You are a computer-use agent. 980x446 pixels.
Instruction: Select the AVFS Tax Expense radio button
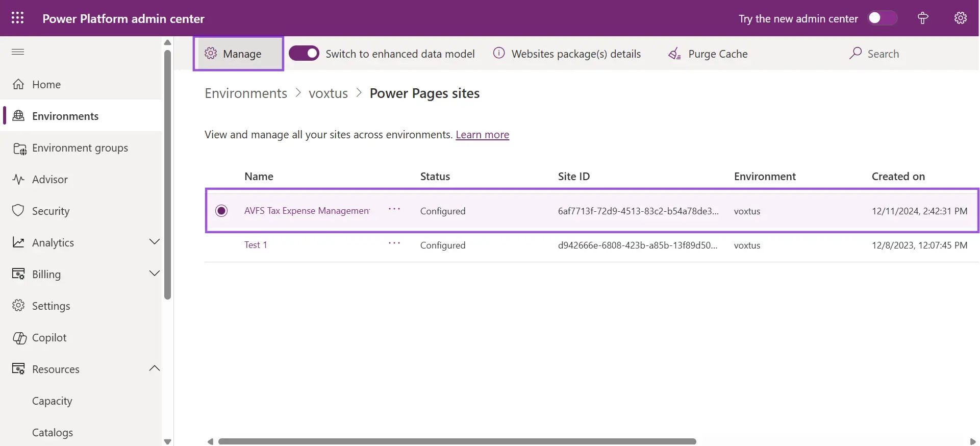pyautogui.click(x=221, y=211)
